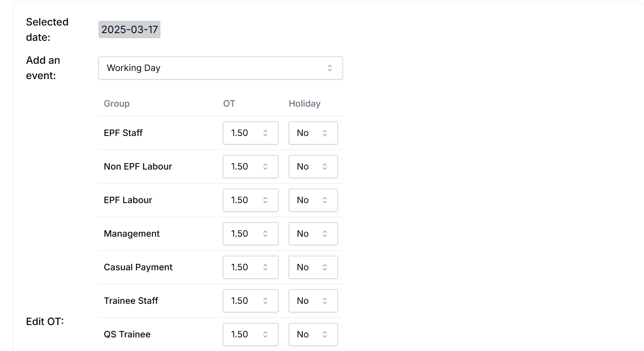Open the 'Add an event' Working Day dropdown

(x=220, y=68)
